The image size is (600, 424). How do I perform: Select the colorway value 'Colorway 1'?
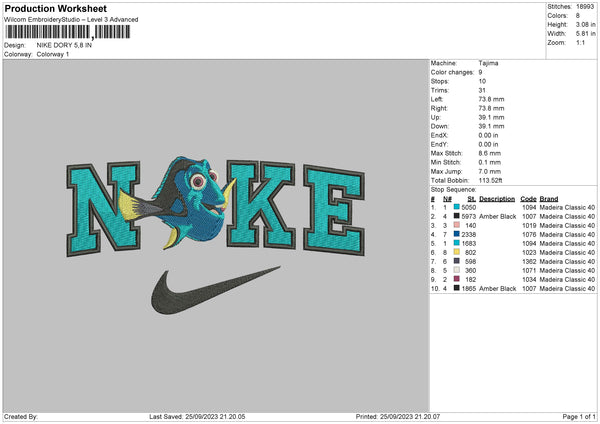pos(53,54)
